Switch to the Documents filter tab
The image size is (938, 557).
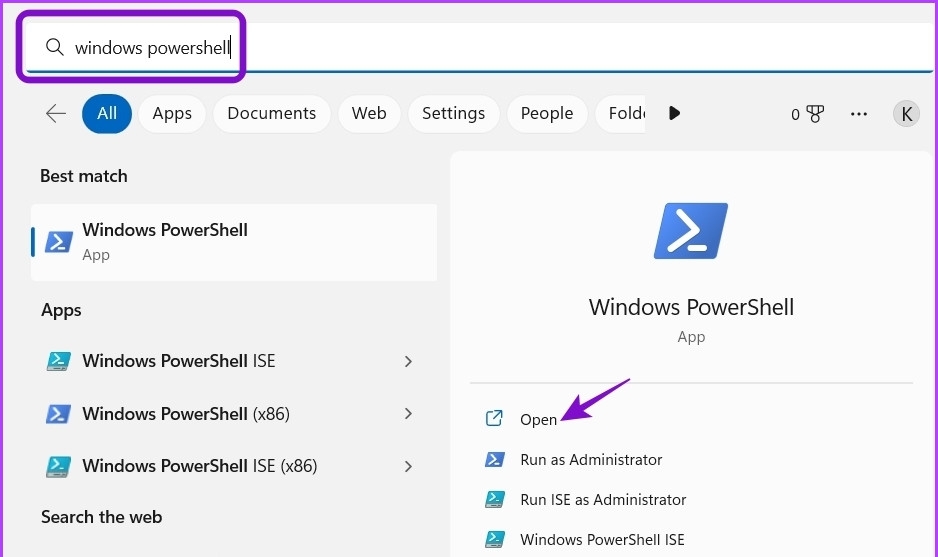click(x=272, y=113)
